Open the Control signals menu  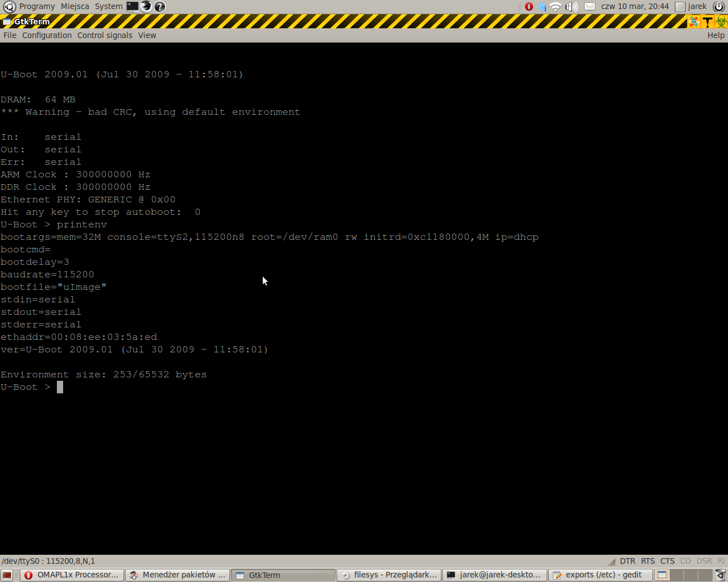pos(105,35)
